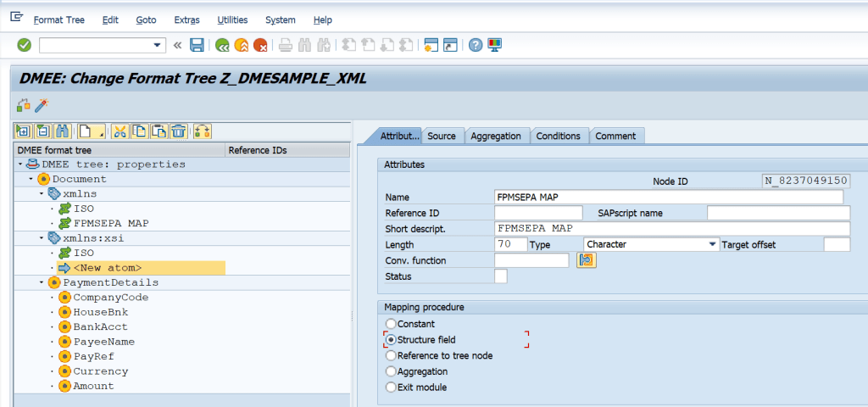Open the Create node dropdown button
The width and height of the screenshot is (868, 407).
pyautogui.click(x=92, y=131)
